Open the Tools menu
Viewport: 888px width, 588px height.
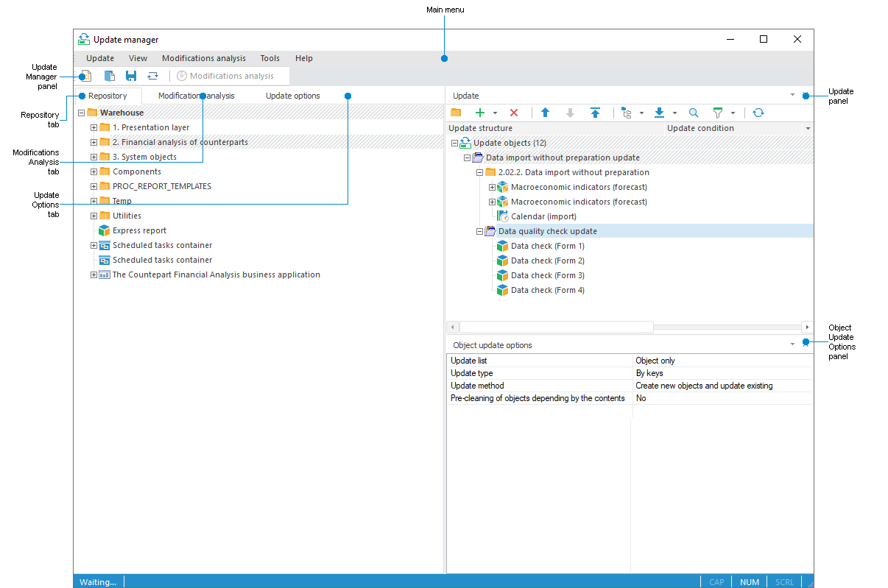pos(269,58)
